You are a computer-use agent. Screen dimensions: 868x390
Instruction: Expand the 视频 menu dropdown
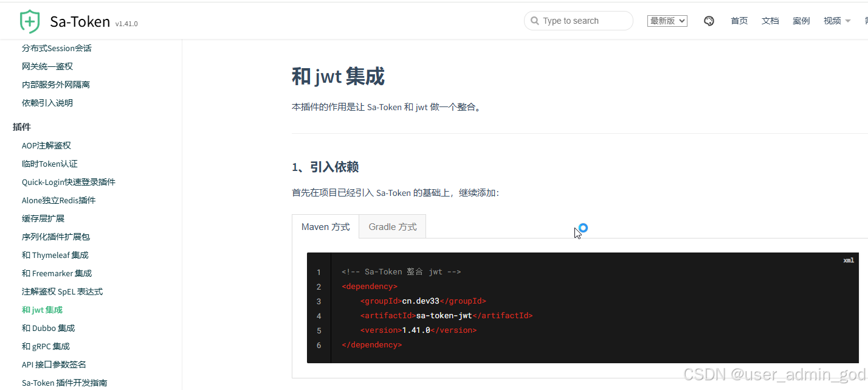tap(837, 21)
